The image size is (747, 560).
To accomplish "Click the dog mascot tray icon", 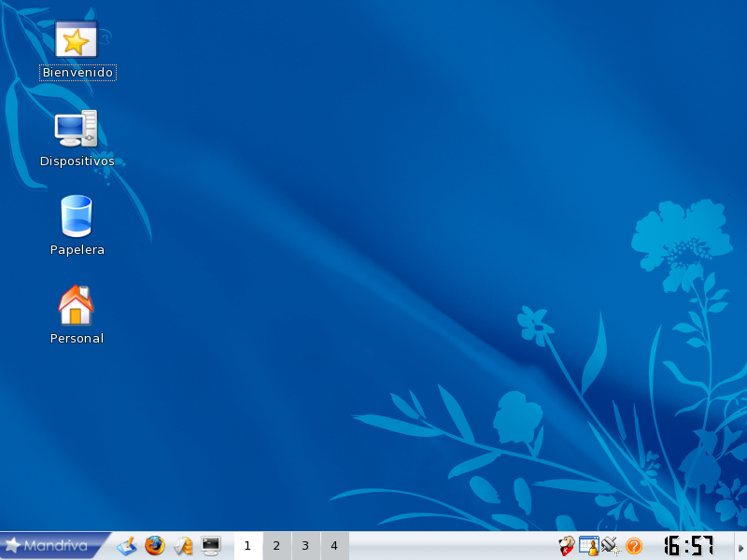I will pos(566,546).
